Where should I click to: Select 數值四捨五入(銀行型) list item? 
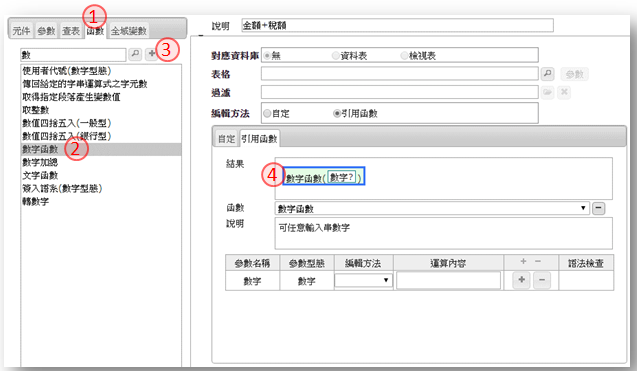[101, 136]
